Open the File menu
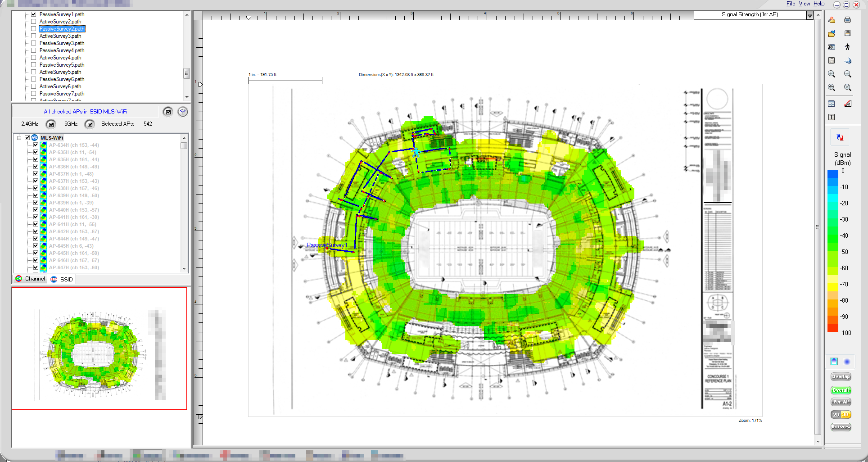 [791, 4]
